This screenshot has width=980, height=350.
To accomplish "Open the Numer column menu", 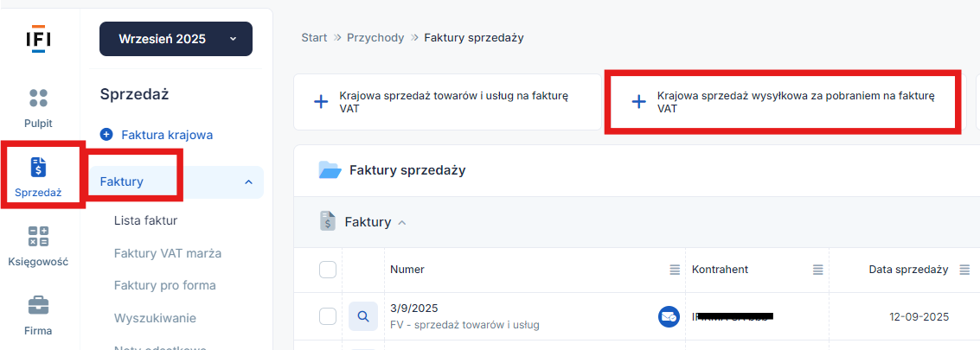I will (x=675, y=270).
